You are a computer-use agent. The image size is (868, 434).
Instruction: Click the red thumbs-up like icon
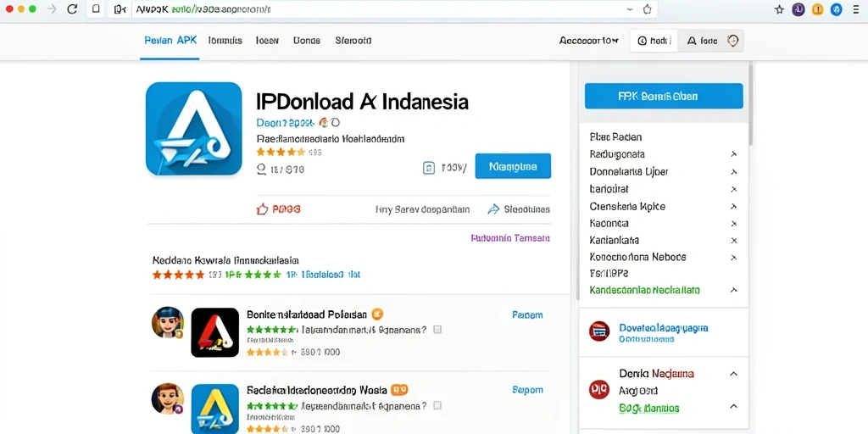[263, 209]
